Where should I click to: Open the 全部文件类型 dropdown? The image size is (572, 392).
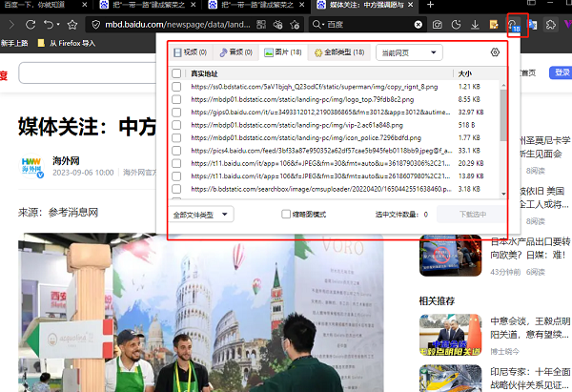(x=201, y=215)
